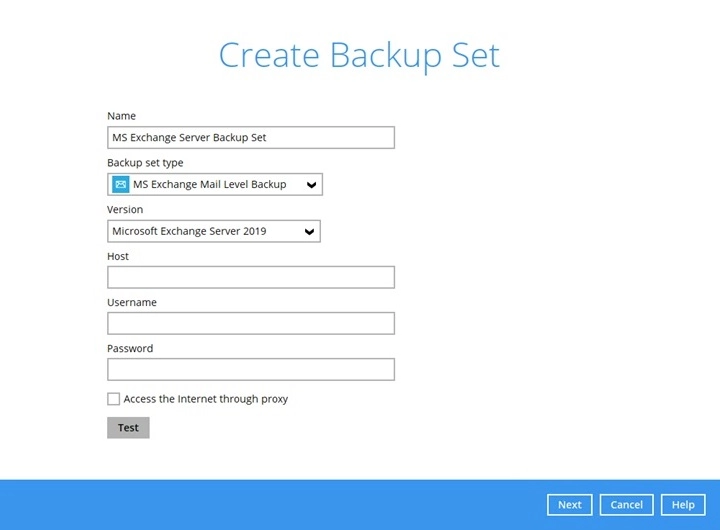
Task: Place cursor in the Username field
Action: click(250, 323)
